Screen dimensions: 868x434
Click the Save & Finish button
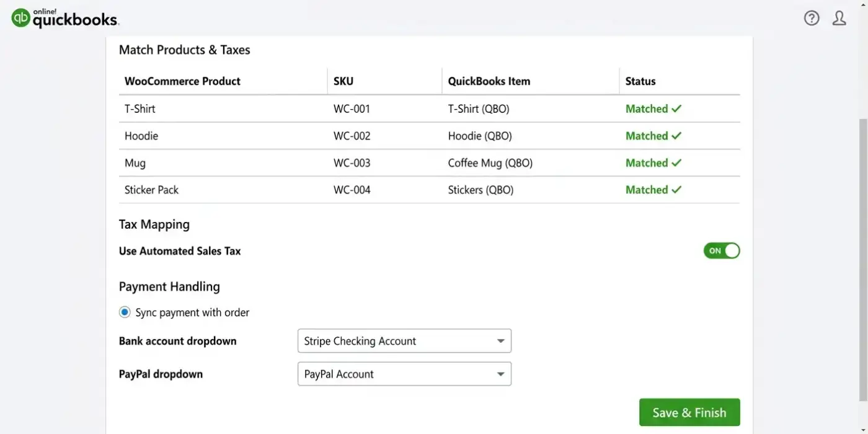pyautogui.click(x=689, y=412)
